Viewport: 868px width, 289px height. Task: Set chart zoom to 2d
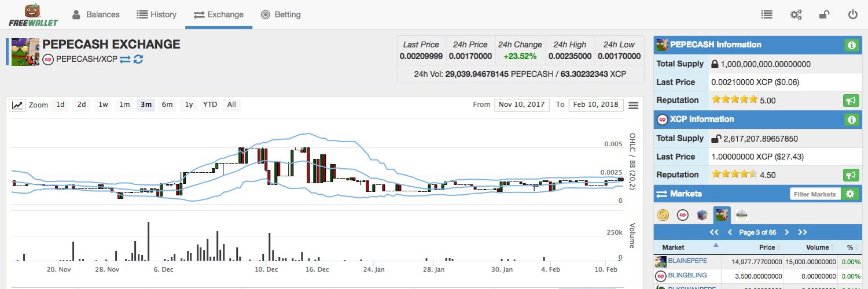coord(82,105)
